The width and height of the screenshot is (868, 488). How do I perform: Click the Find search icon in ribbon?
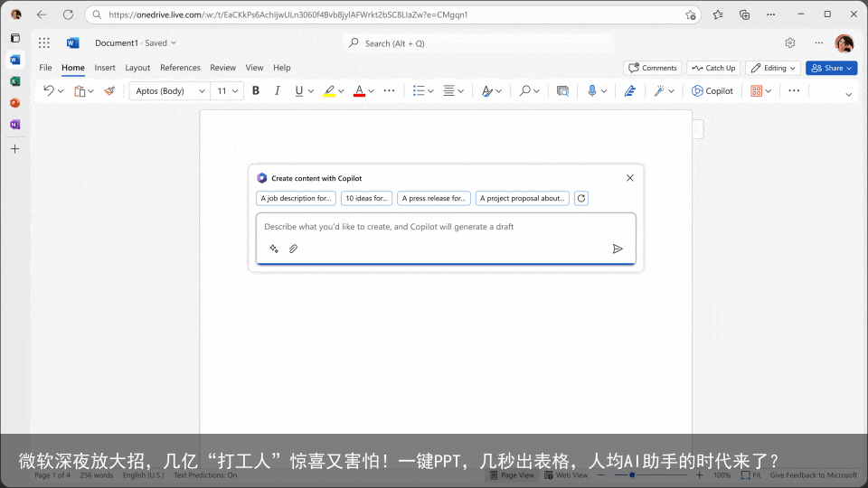pos(524,90)
